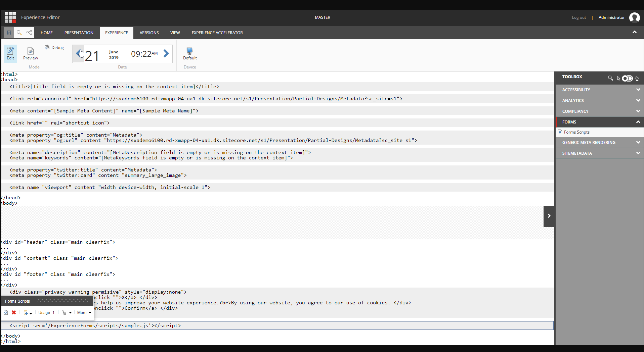Click the og:title meta line

point(76,135)
